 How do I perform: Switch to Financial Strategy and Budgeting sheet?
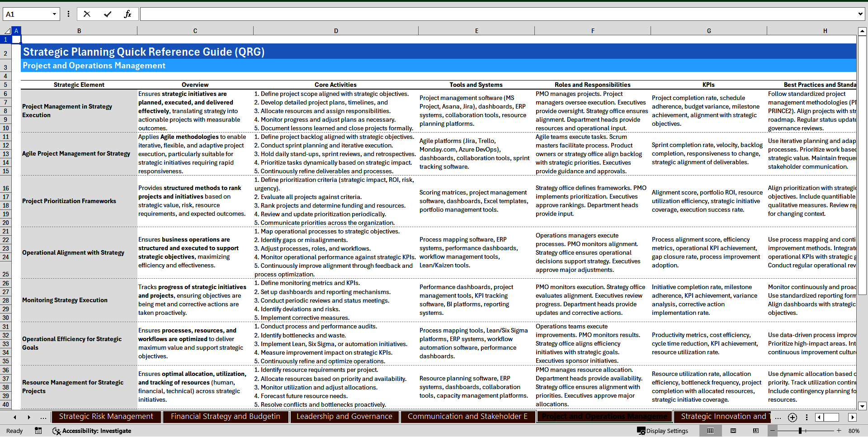tap(226, 416)
